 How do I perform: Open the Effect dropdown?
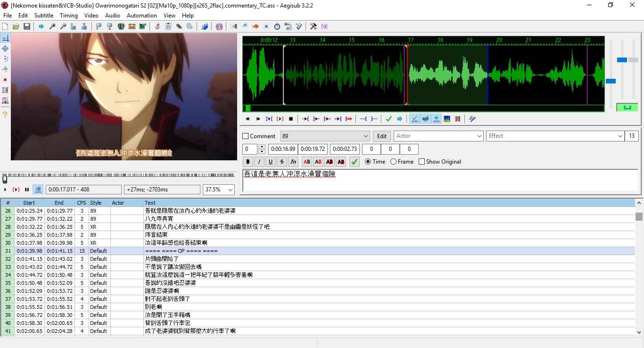(555, 136)
